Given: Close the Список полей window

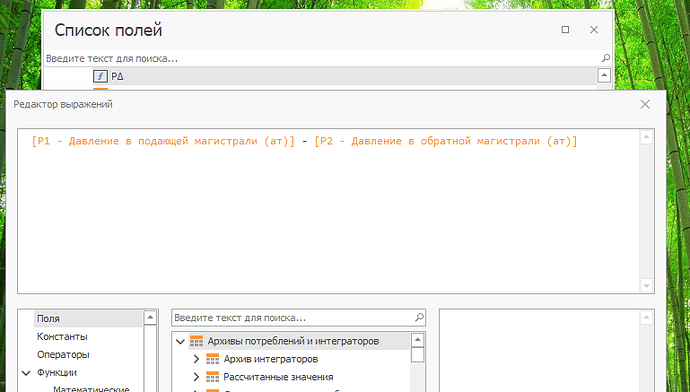Looking at the screenshot, I should pos(594,29).
